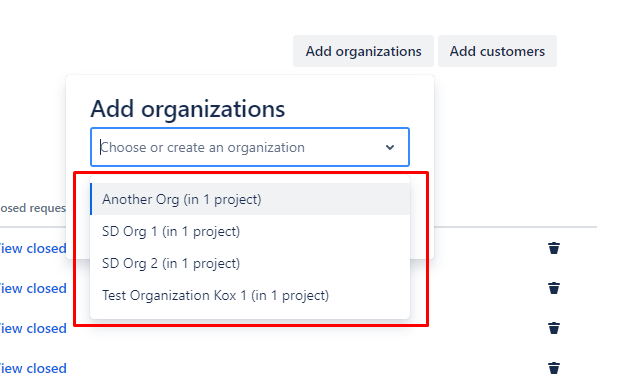The height and width of the screenshot is (383, 618).
Task: Open the last View closed link
Action: [33, 368]
